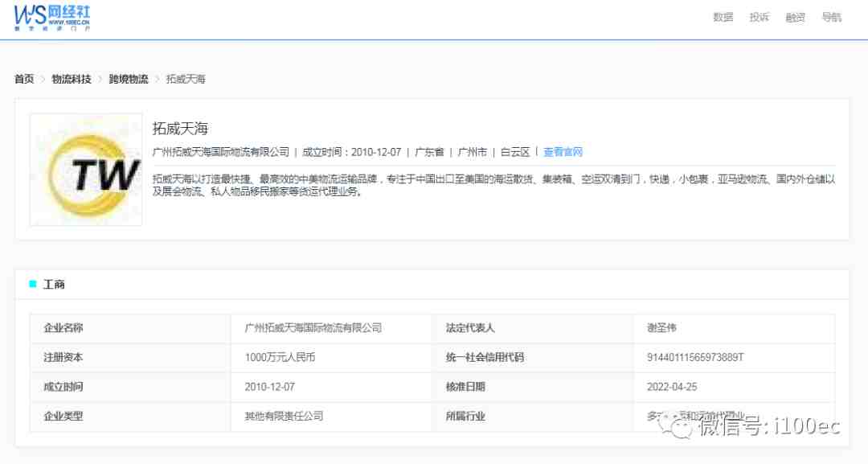This screenshot has height=464, width=868.
Task: Select the 企业名称 label cell
Action: tap(131, 328)
